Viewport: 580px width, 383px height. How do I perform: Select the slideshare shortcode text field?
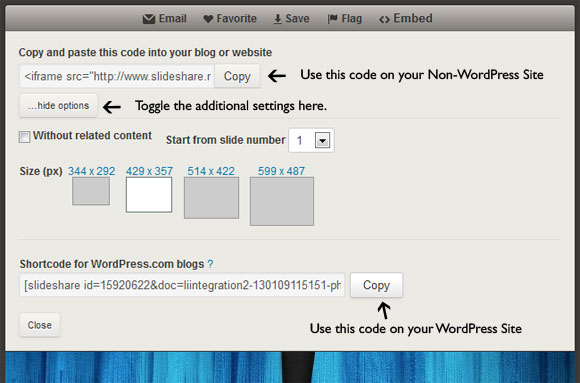click(x=182, y=285)
